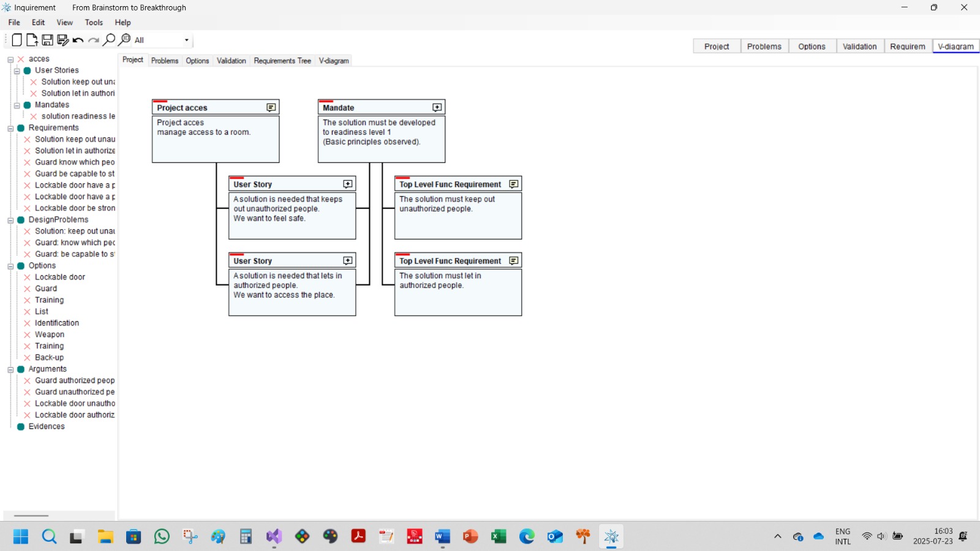
Task: Click the notes icon on Project acces card
Action: click(271, 107)
